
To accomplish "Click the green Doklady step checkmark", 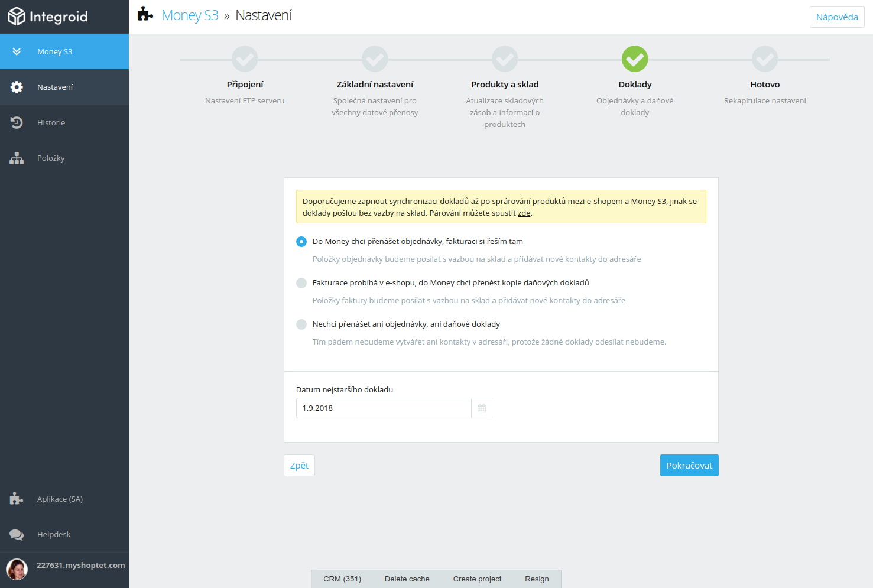I will point(635,59).
